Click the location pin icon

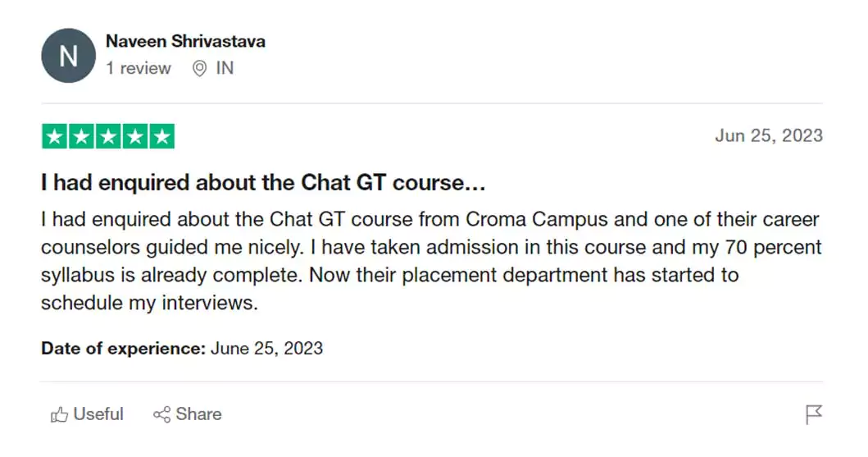[199, 69]
